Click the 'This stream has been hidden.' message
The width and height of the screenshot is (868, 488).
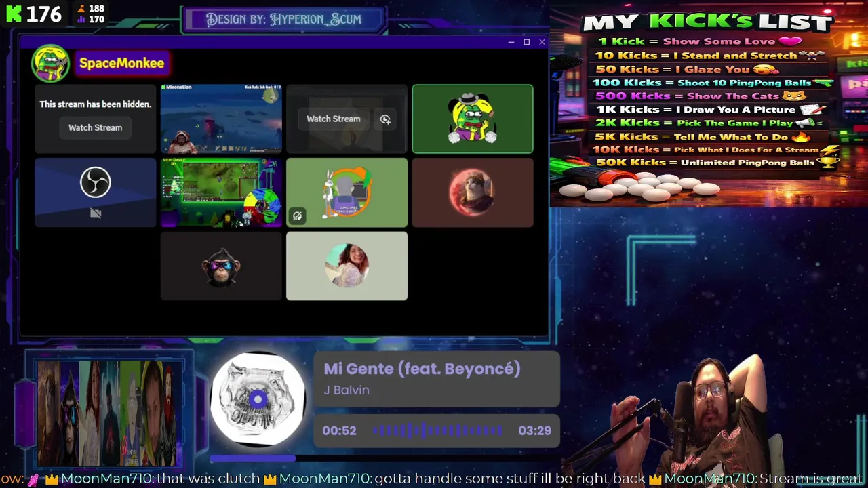point(95,104)
